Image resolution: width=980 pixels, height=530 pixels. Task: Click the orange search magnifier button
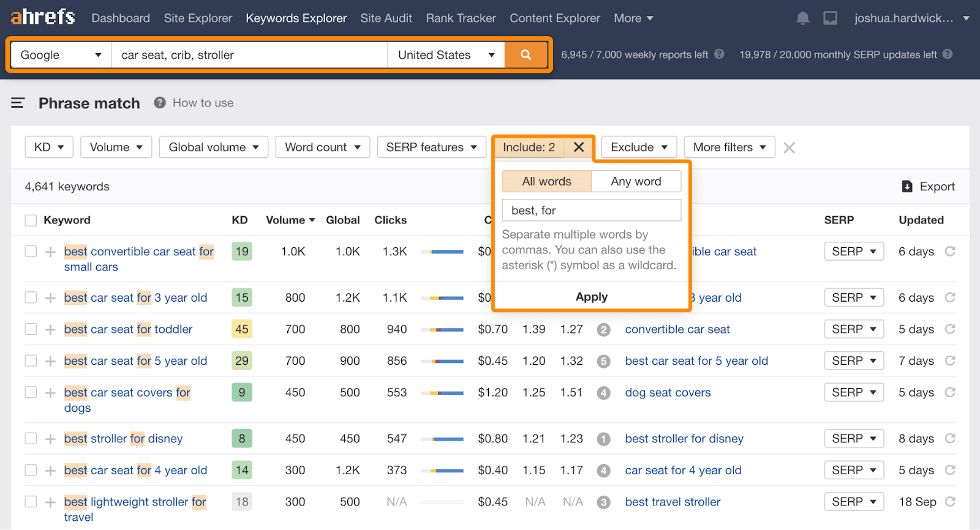tap(526, 55)
